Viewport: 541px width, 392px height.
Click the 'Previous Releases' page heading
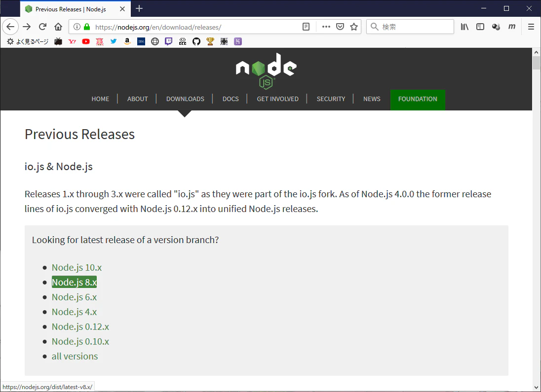coord(79,134)
